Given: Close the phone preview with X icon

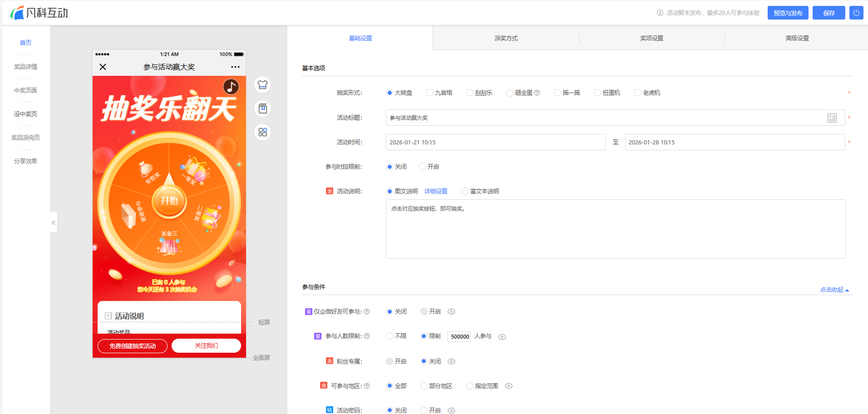Looking at the screenshot, I should [x=103, y=67].
